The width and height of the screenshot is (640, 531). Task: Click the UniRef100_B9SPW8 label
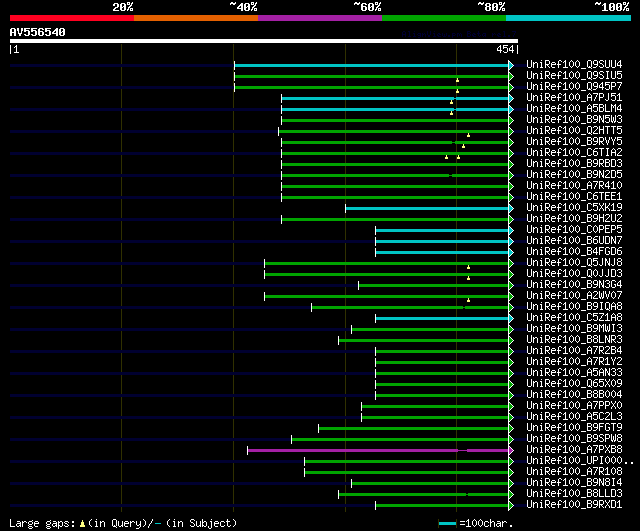574,439
